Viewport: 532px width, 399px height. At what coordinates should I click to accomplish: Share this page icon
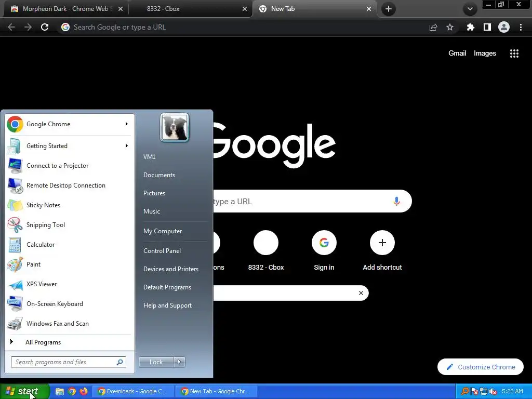[433, 27]
